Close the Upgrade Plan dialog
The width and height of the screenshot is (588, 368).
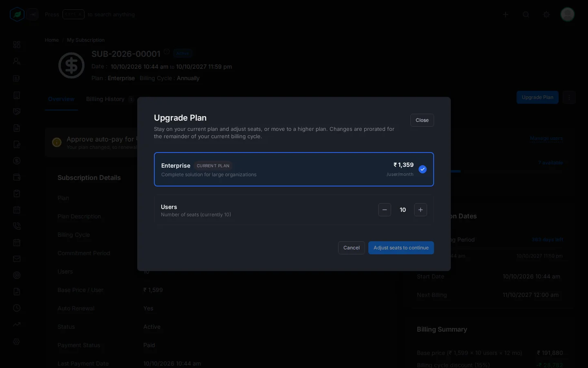coord(422,120)
